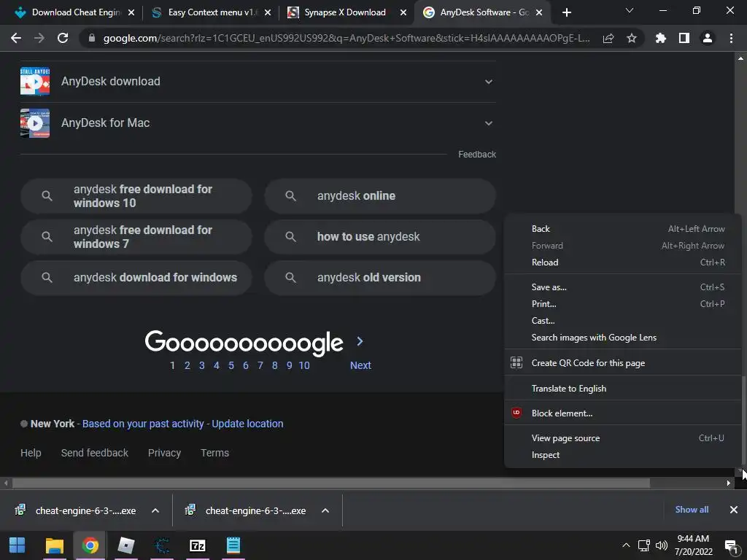This screenshot has height=560, width=747.
Task: Choose Back in the context menu
Action: (623, 229)
